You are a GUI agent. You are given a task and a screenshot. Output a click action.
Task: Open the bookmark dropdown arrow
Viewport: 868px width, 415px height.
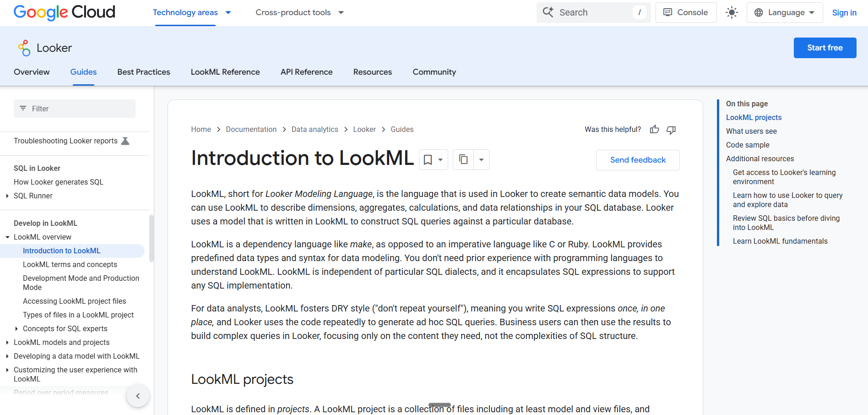pyautogui.click(x=440, y=160)
